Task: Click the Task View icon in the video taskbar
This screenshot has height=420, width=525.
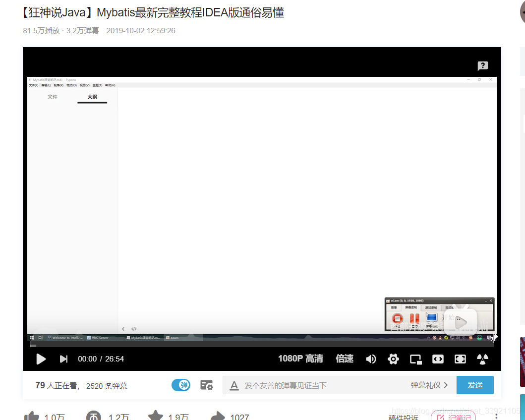Action: [41, 338]
